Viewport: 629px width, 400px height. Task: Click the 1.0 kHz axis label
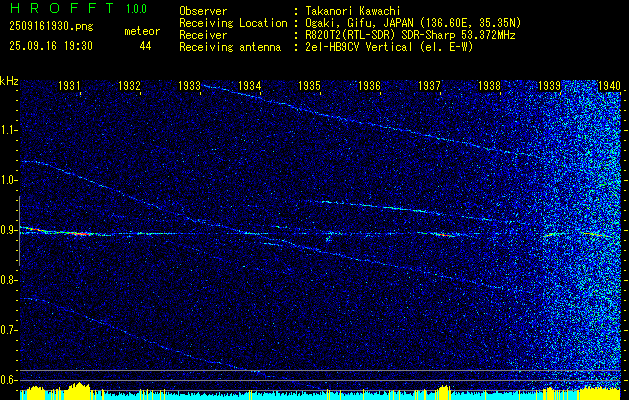(8, 180)
